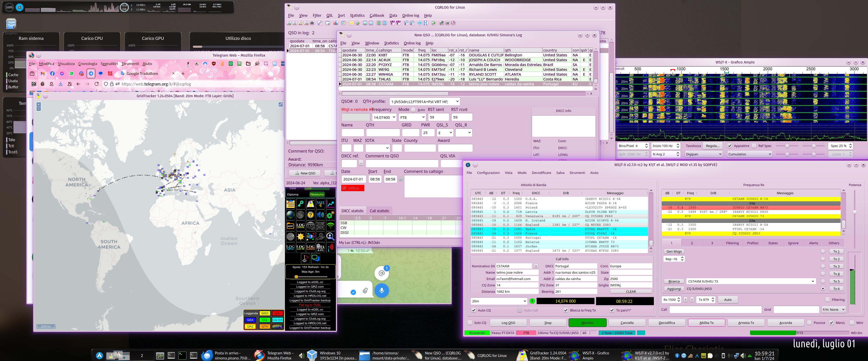Toggle Offline checkbox in New QSO window
The height and width of the screenshot is (361, 868).
pyautogui.click(x=344, y=188)
